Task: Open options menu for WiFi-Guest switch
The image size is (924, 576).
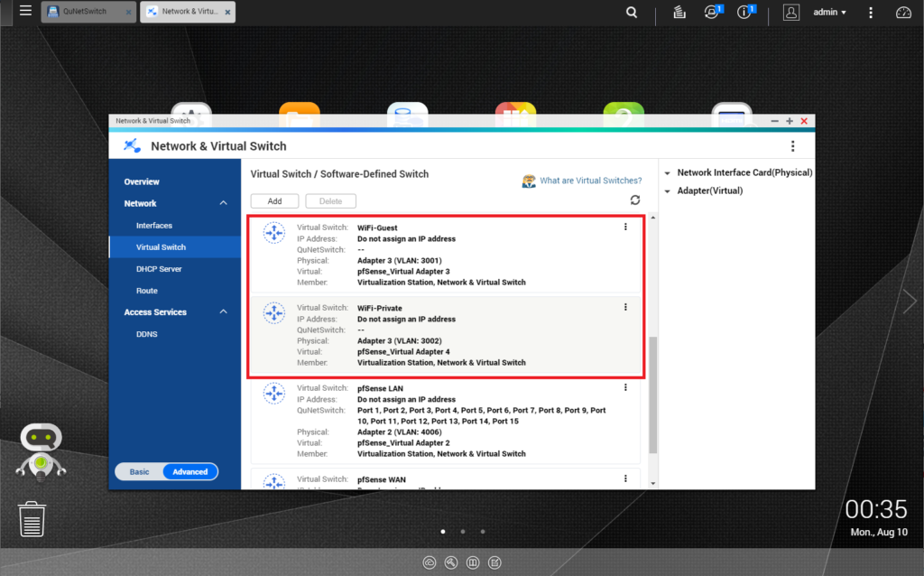Action: pos(625,227)
